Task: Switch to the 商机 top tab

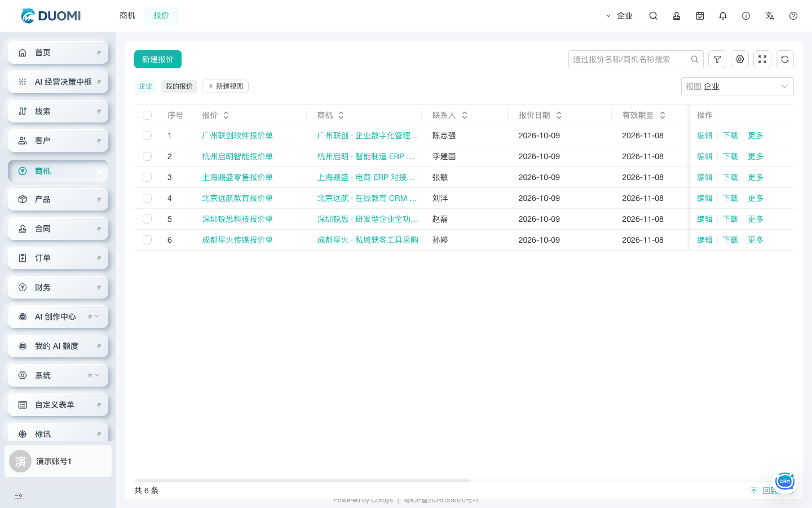Action: tap(127, 16)
